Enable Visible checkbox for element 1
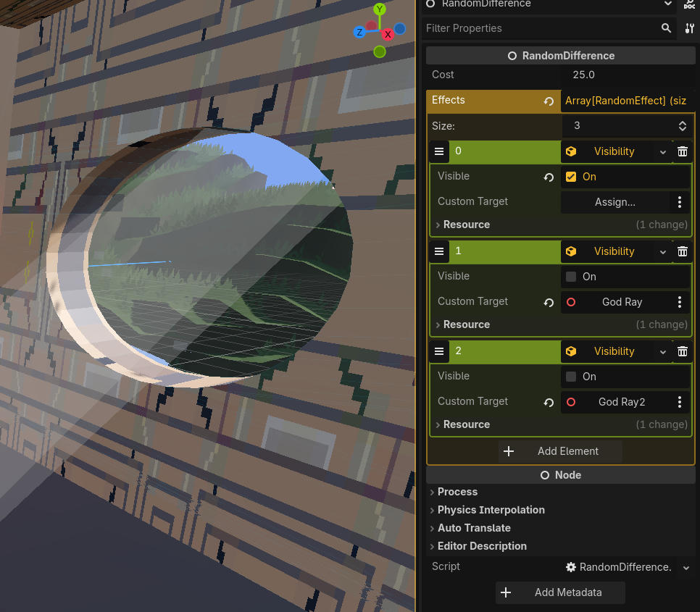This screenshot has height=612, width=700. (571, 277)
